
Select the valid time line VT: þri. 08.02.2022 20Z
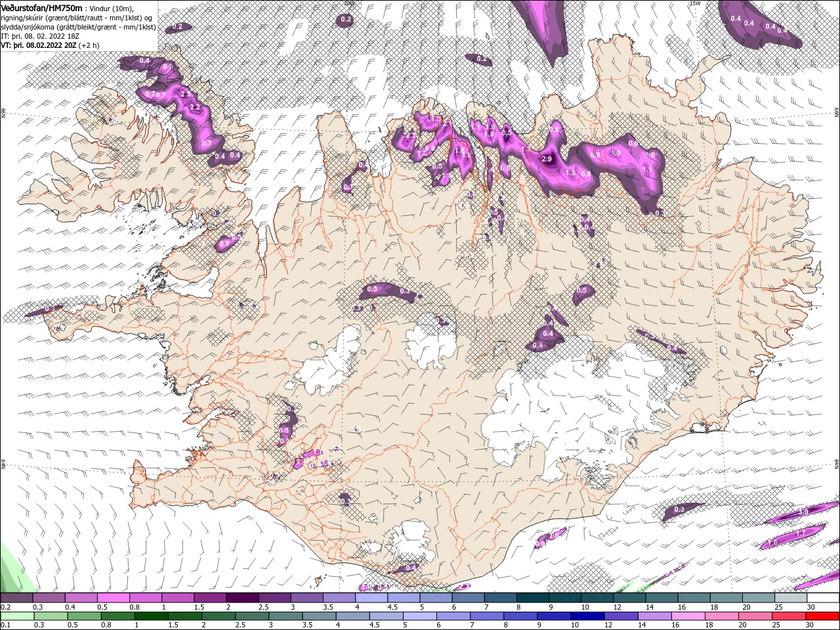pyautogui.click(x=51, y=45)
